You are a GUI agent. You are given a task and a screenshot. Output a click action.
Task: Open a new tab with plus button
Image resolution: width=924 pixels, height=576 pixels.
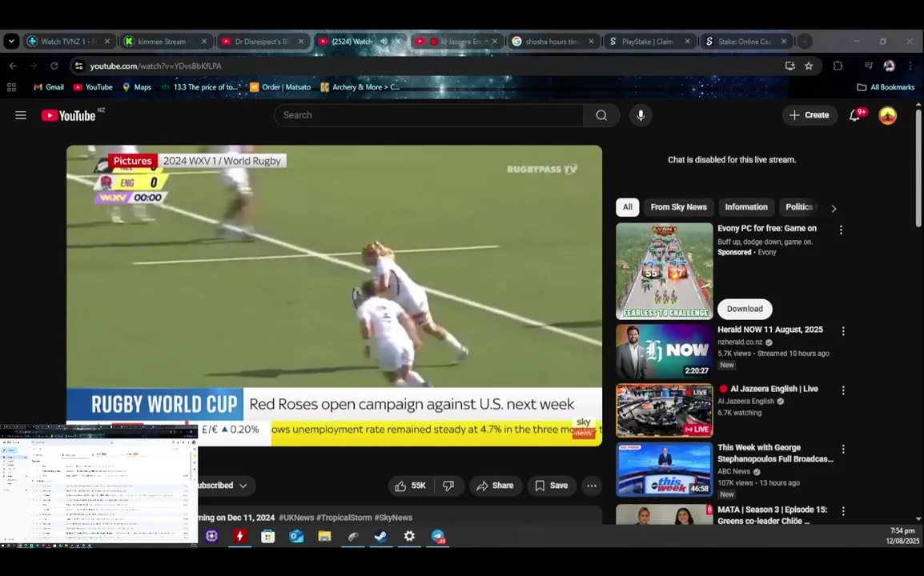pyautogui.click(x=805, y=42)
